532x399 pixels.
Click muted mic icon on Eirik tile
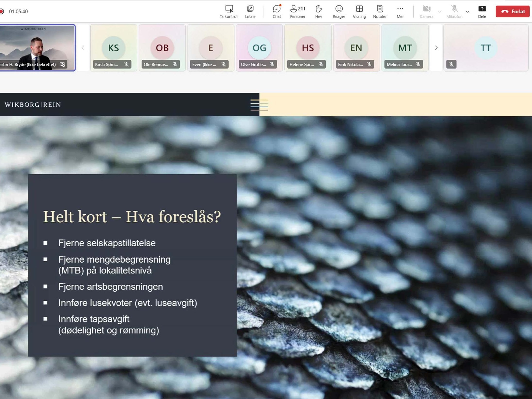tap(369, 64)
